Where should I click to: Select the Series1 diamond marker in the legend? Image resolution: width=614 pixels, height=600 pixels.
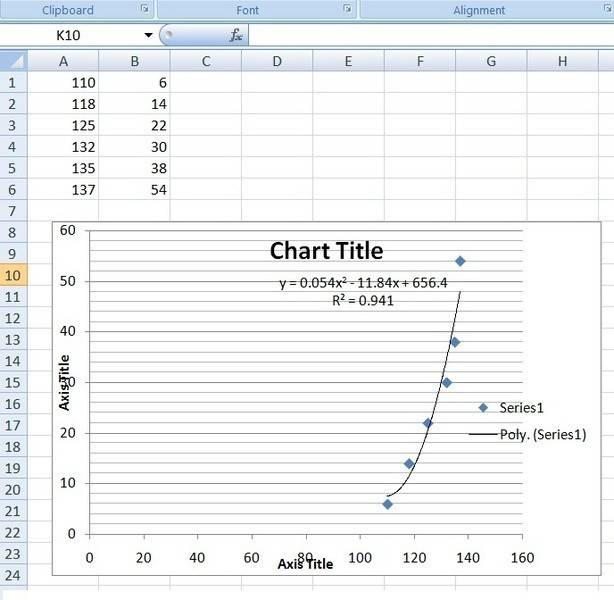[x=483, y=407]
